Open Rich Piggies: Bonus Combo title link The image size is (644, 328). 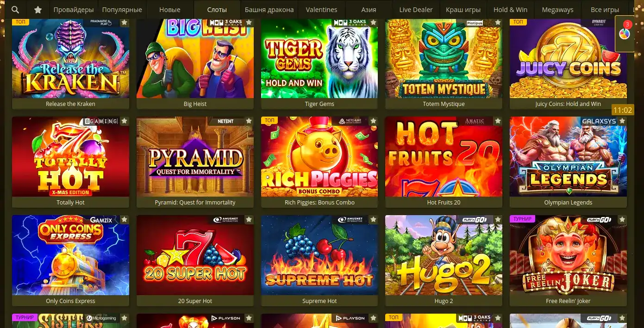point(319,202)
